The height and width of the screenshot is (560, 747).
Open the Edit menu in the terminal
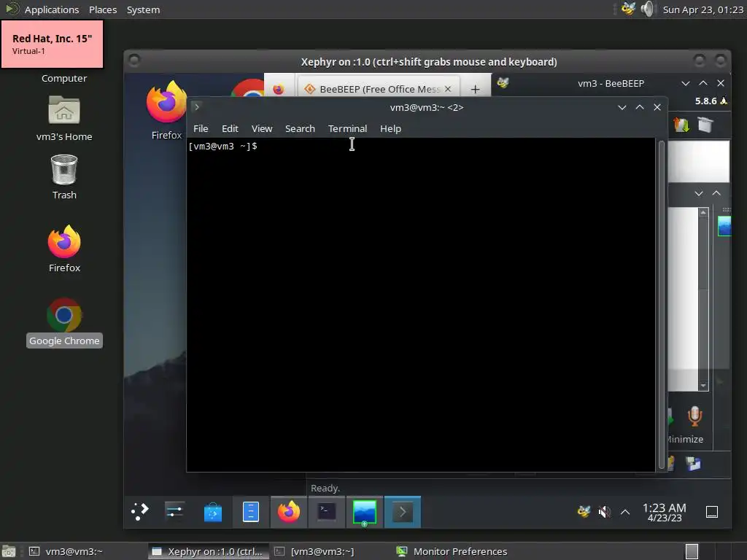[x=230, y=128]
